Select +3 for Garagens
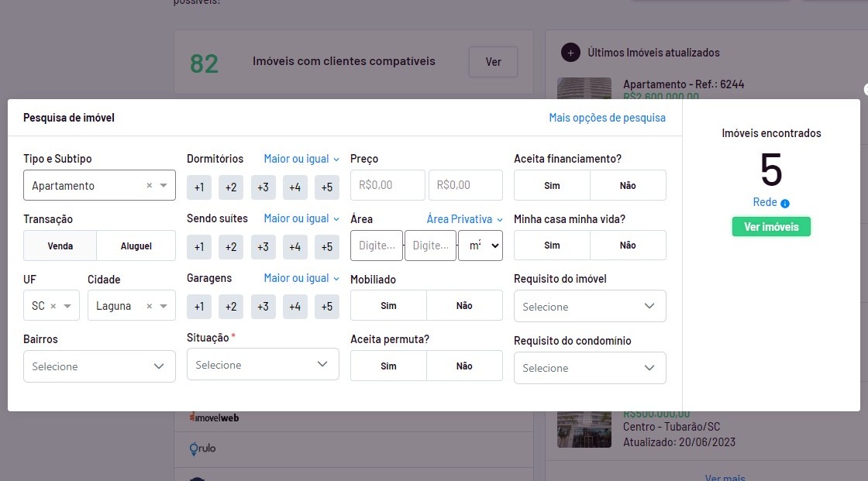The width and height of the screenshot is (868, 481). pyautogui.click(x=263, y=306)
